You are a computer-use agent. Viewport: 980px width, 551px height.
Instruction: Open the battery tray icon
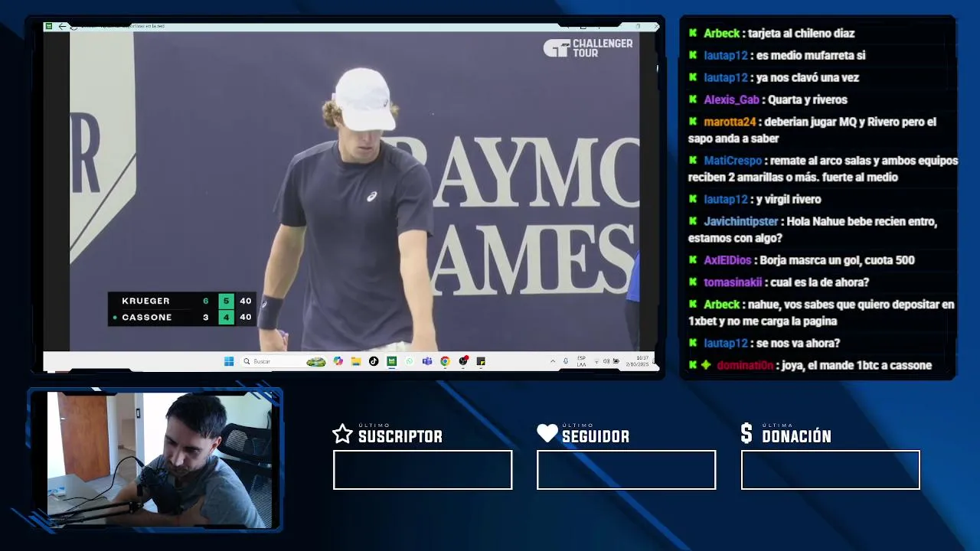coord(616,361)
